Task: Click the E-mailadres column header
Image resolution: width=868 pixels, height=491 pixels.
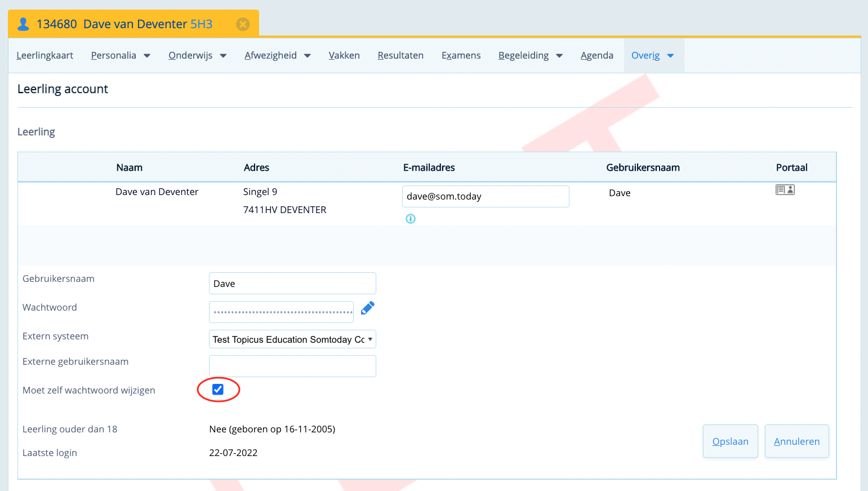Action: [x=429, y=167]
